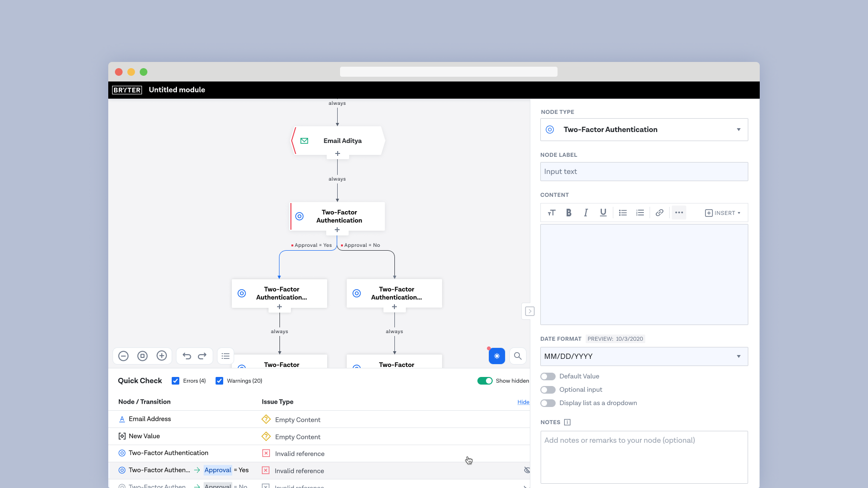Click the Empty Content warning icon for Email Address

click(x=266, y=419)
